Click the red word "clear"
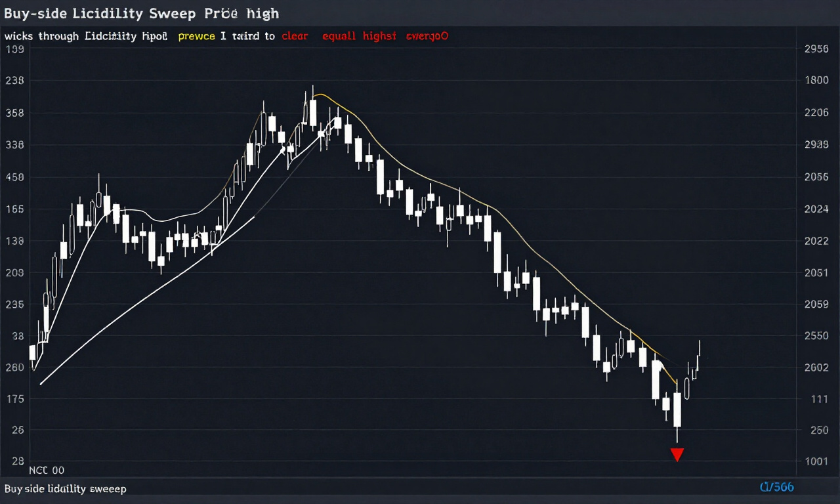The height and width of the screenshot is (504, 840). [x=295, y=36]
